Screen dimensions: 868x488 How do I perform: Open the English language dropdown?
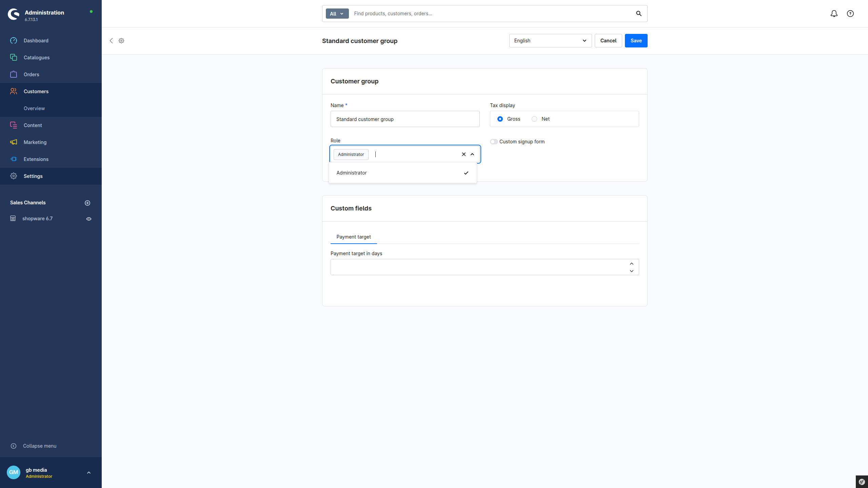(550, 41)
